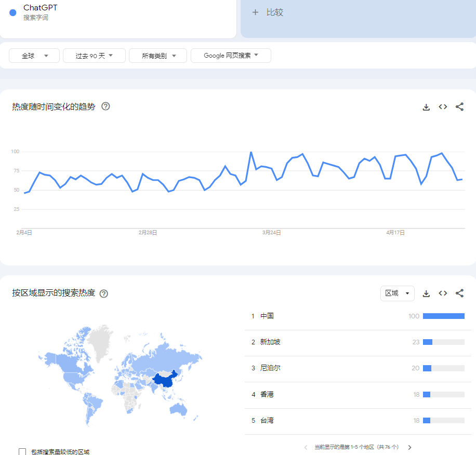Open embed code for the trend chart
This screenshot has width=476, height=455.
click(443, 107)
